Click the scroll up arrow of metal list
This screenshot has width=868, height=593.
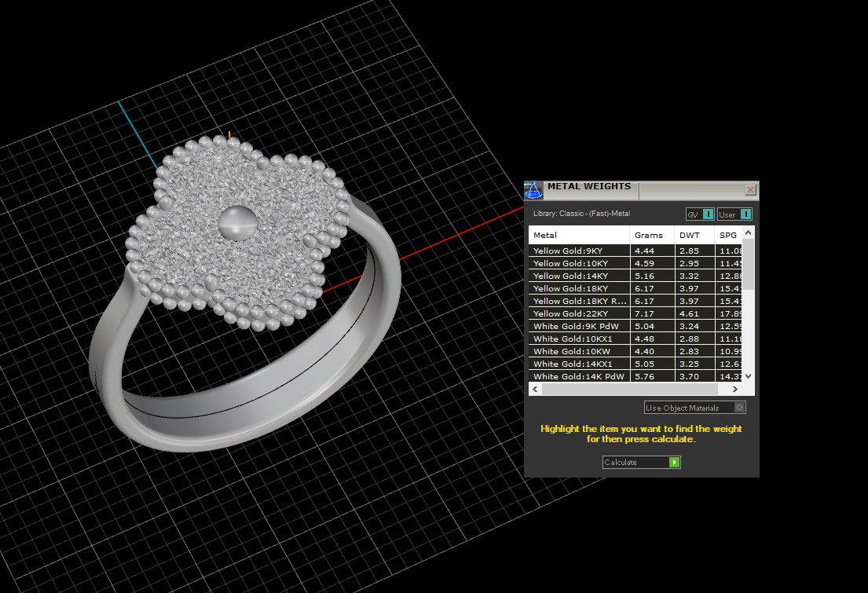[x=748, y=232]
